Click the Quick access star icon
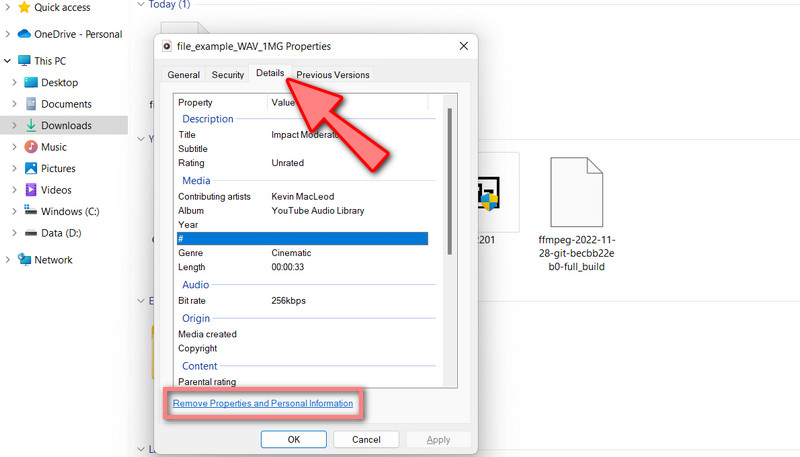Screen dimensions: 800x457 click(x=24, y=7)
